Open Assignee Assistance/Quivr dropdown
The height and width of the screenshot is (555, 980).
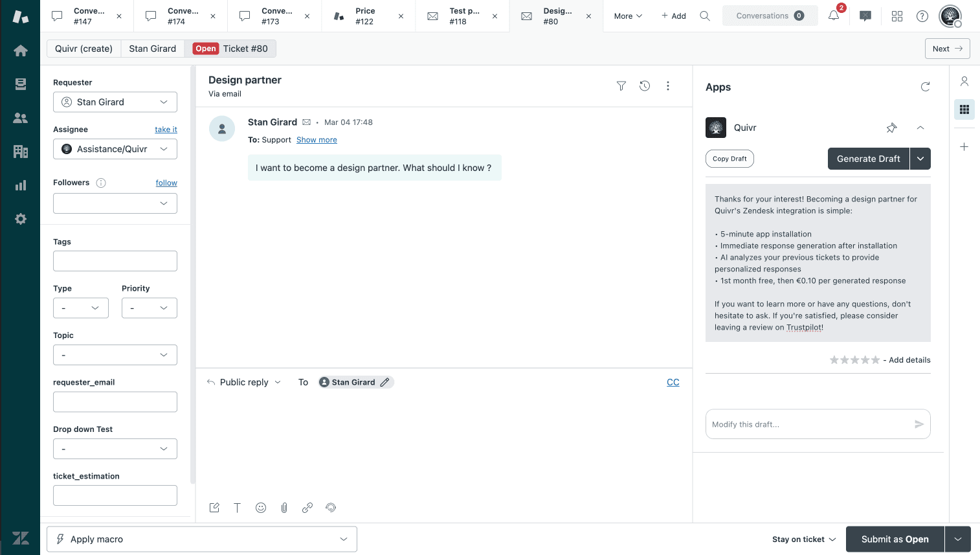[115, 149]
